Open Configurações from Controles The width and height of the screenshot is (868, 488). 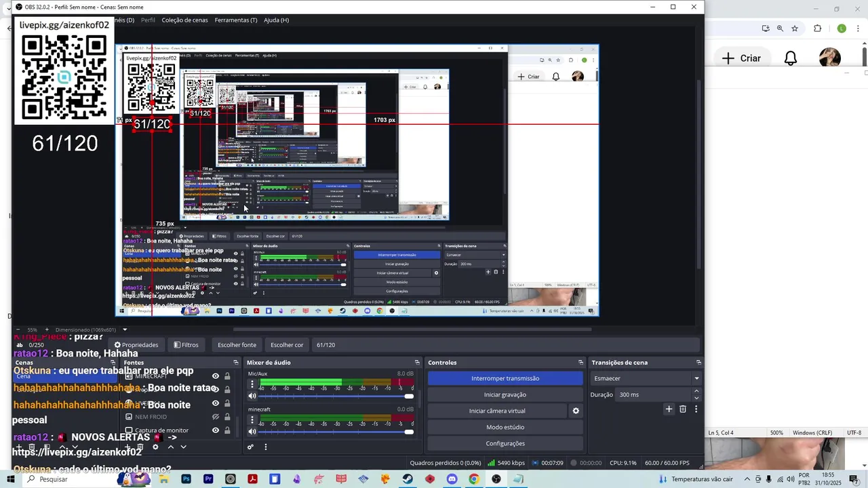click(505, 443)
